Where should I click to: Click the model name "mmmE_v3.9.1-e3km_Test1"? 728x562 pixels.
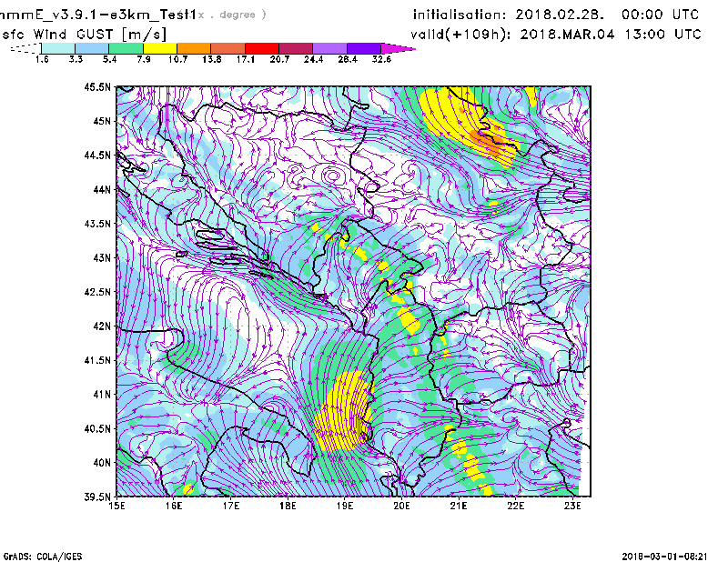[x=96, y=15]
